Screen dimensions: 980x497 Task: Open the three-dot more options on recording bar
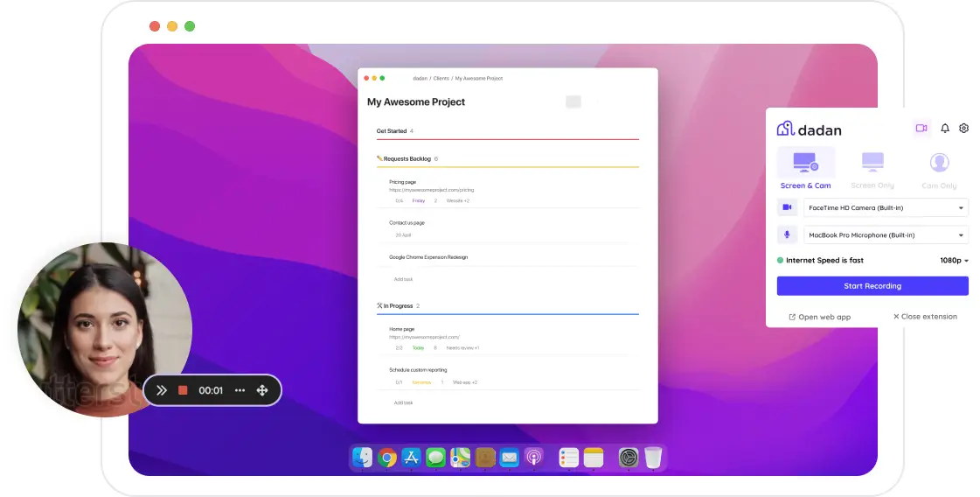click(x=240, y=390)
